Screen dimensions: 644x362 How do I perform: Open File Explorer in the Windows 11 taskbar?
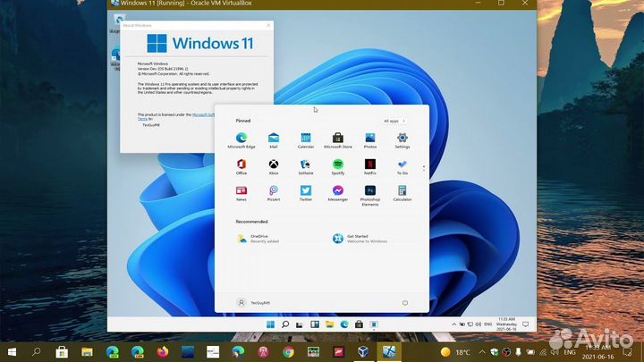[329, 324]
